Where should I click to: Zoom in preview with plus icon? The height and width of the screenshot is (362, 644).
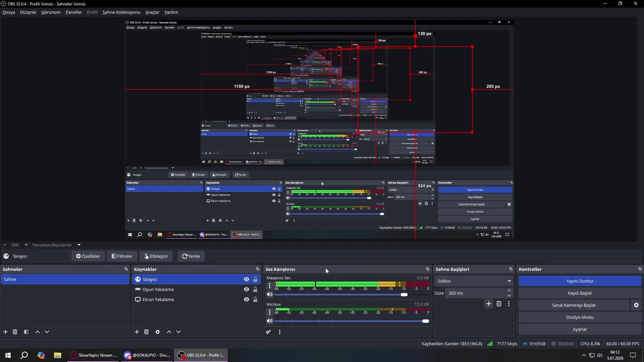(26, 245)
